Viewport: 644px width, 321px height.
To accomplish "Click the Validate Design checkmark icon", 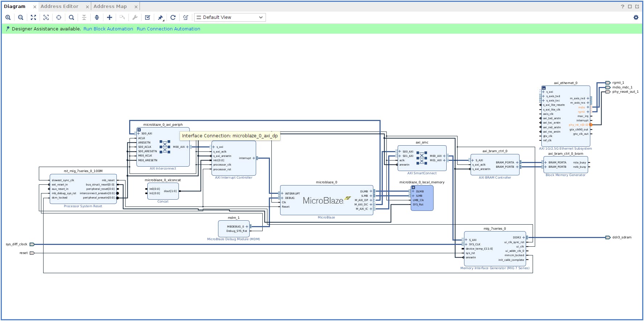I will 148,17.
